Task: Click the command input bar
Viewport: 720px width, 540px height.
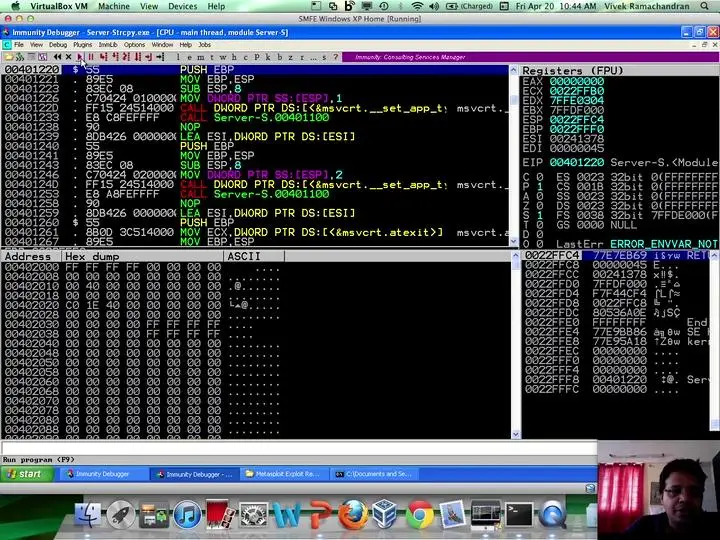Action: point(298,448)
